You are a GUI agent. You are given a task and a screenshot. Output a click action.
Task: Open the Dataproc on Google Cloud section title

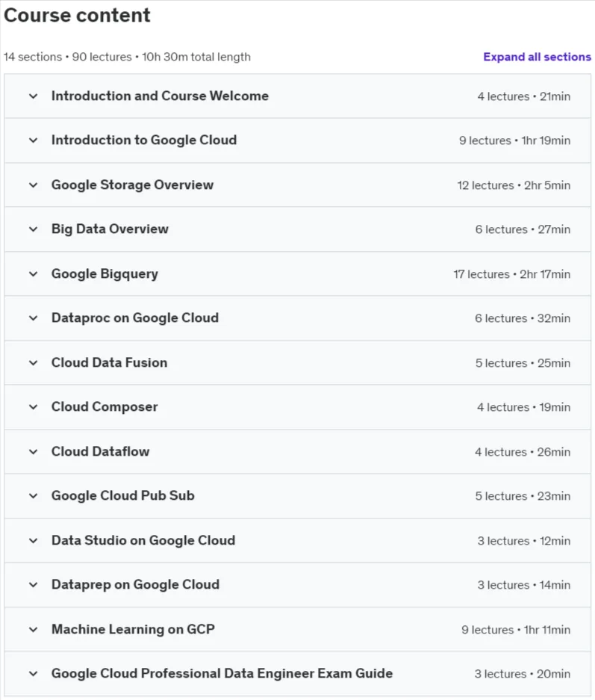click(134, 318)
